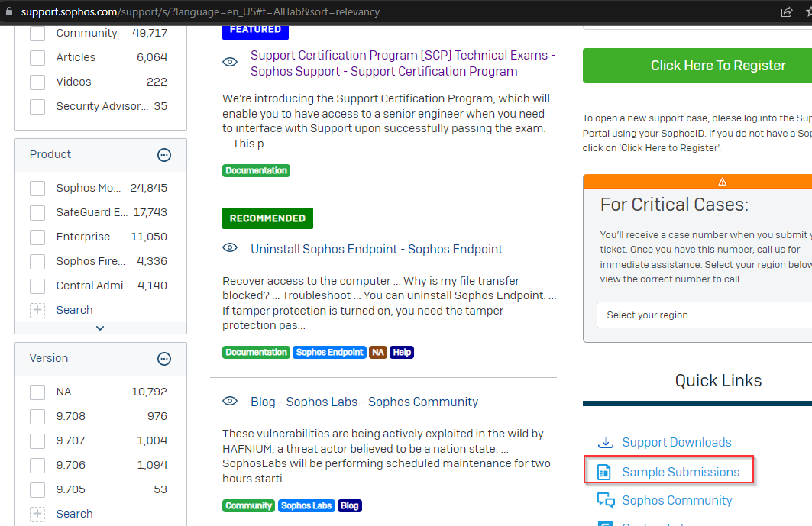Check the 9.705 version checkbox

tap(37, 490)
